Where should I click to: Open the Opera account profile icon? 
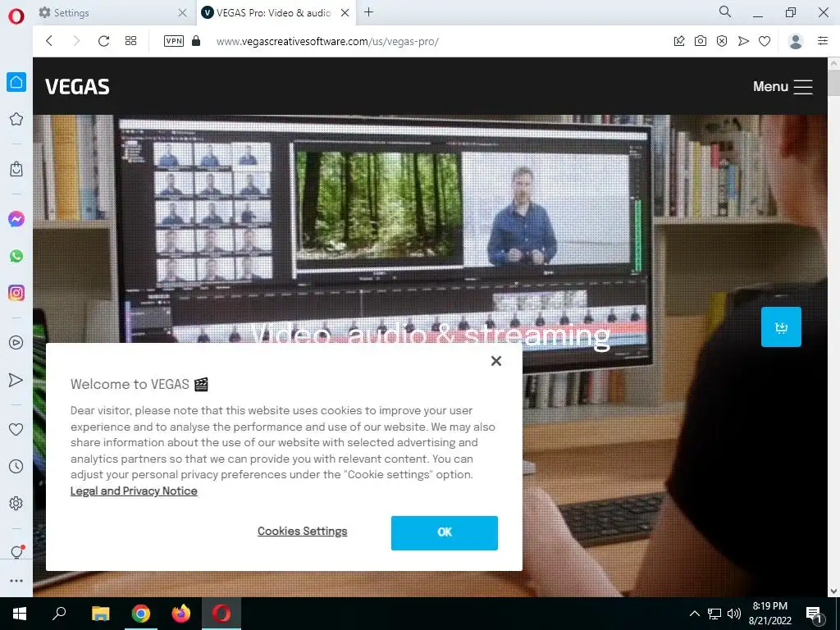pyautogui.click(x=796, y=41)
